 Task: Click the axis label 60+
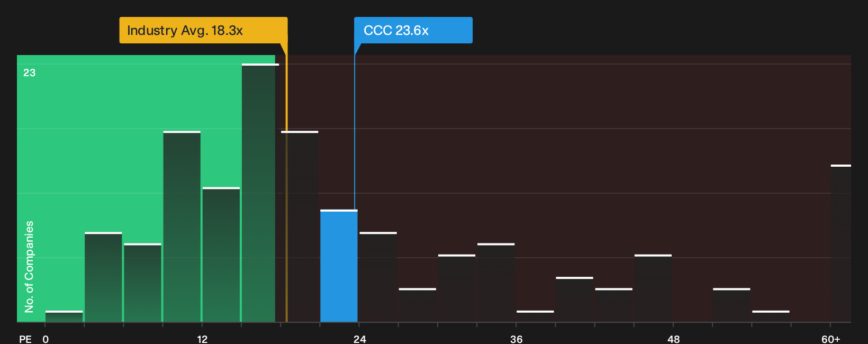click(830, 339)
